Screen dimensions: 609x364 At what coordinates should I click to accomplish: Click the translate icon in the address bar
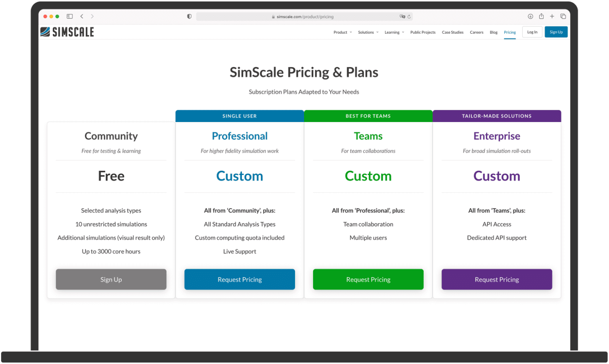[x=402, y=16]
